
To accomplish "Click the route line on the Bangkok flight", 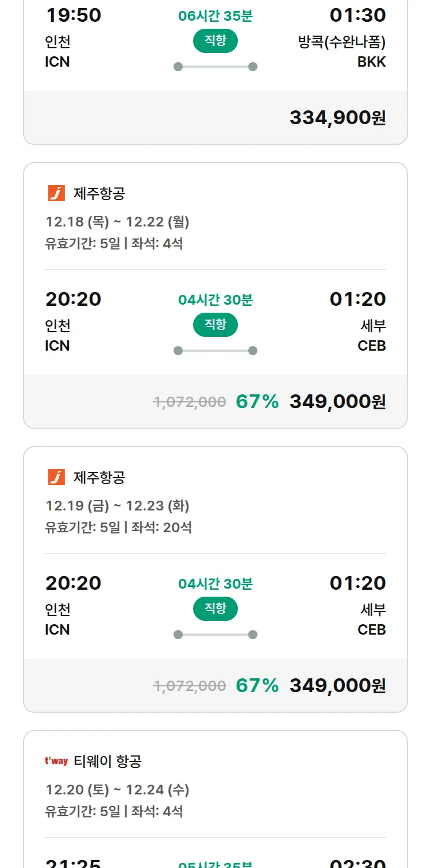I will click(215, 67).
